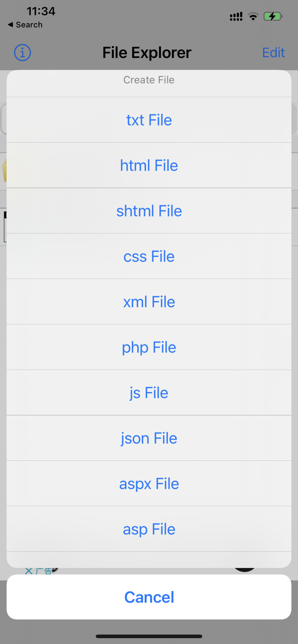Tap the Edit button

(x=273, y=52)
